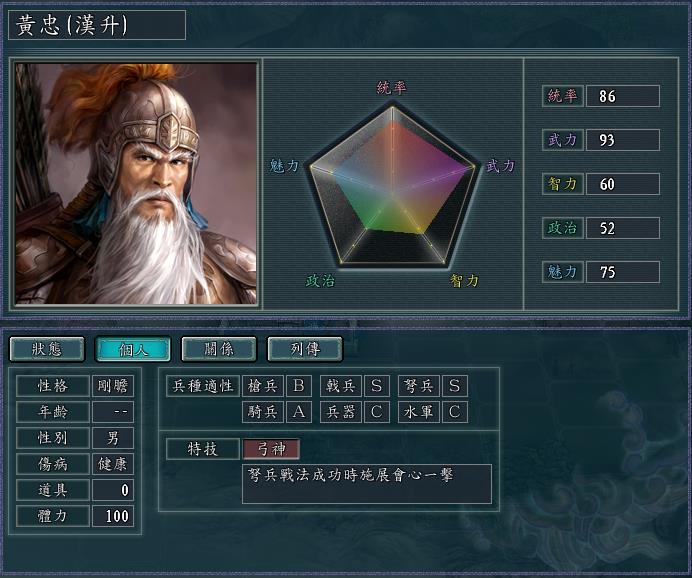The image size is (692, 578).
Task: Switch to the 關係 tab
Action: tap(219, 349)
